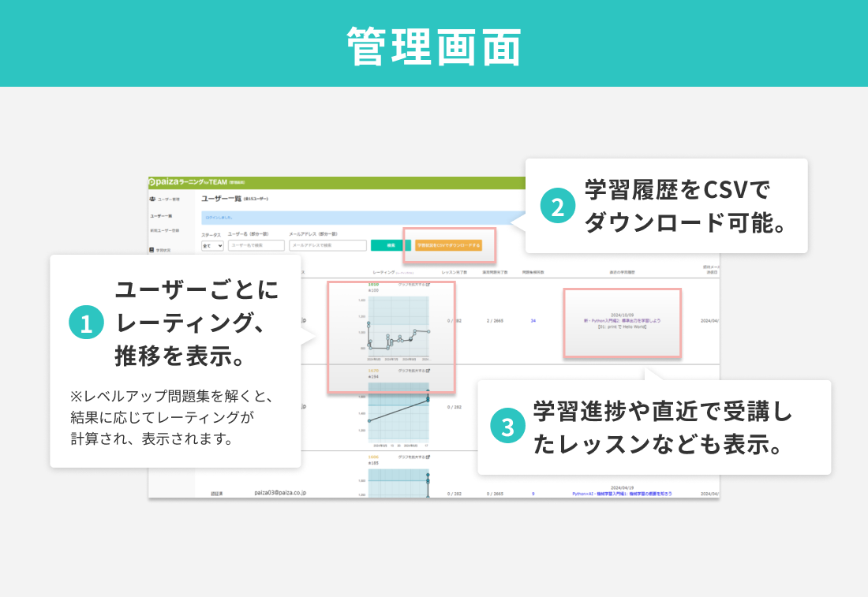The width and height of the screenshot is (868, 597).
Task: Focus the ユーザー名 search field
Action: [x=256, y=245]
